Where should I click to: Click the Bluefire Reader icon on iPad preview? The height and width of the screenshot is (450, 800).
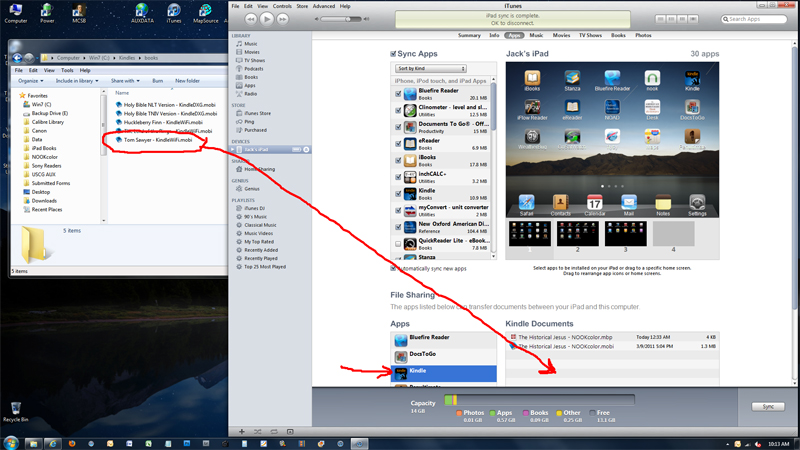(612, 78)
